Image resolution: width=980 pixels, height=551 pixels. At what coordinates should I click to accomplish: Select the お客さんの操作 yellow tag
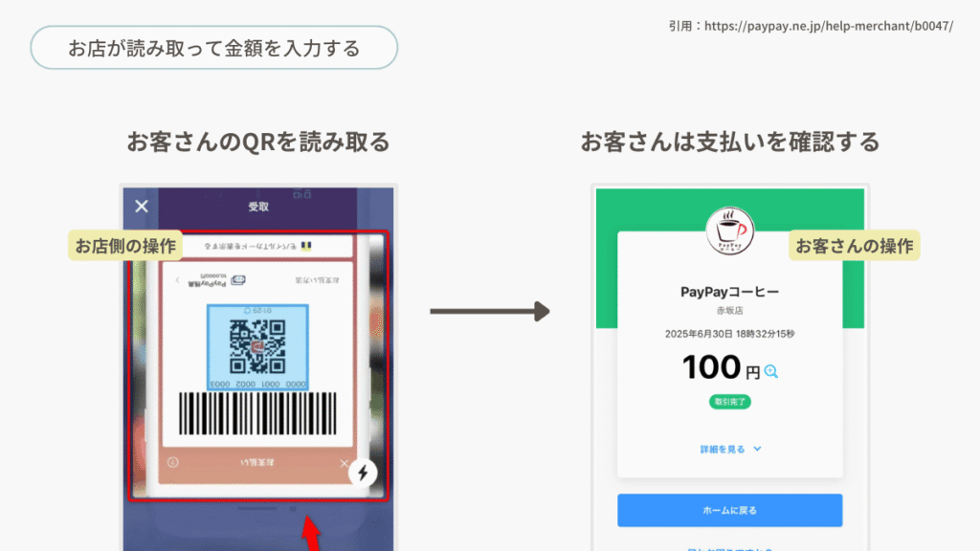point(854,246)
